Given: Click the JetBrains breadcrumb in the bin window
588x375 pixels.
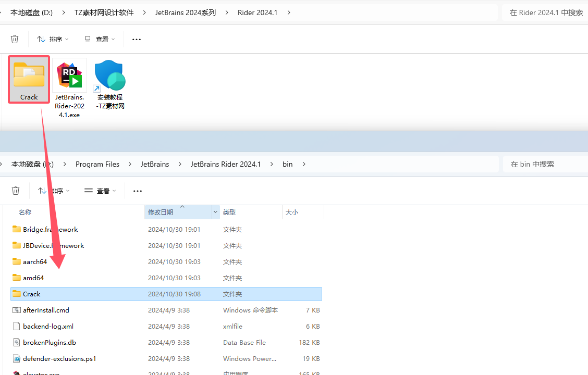Looking at the screenshot, I should click(x=155, y=164).
